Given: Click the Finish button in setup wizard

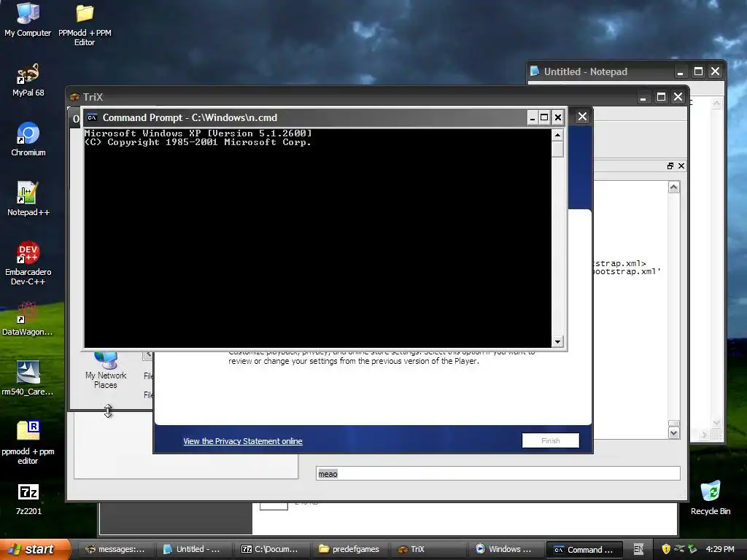Looking at the screenshot, I should tap(550, 440).
